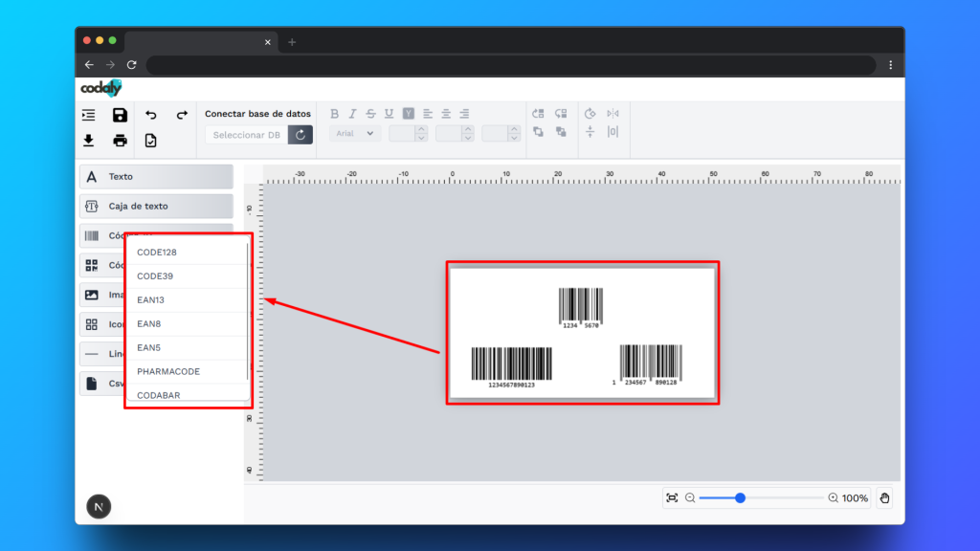The width and height of the screenshot is (980, 551).
Task: Align text to the right
Action: 464,114
